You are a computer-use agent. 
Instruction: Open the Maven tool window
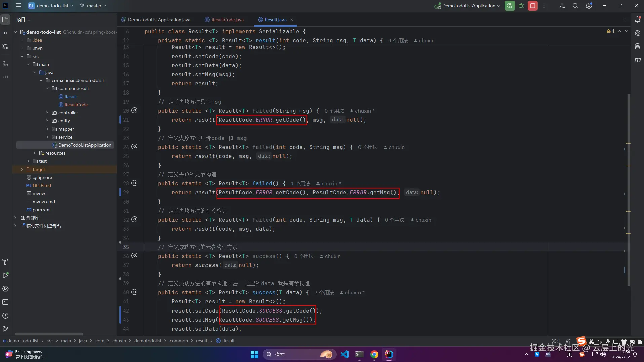click(x=637, y=60)
